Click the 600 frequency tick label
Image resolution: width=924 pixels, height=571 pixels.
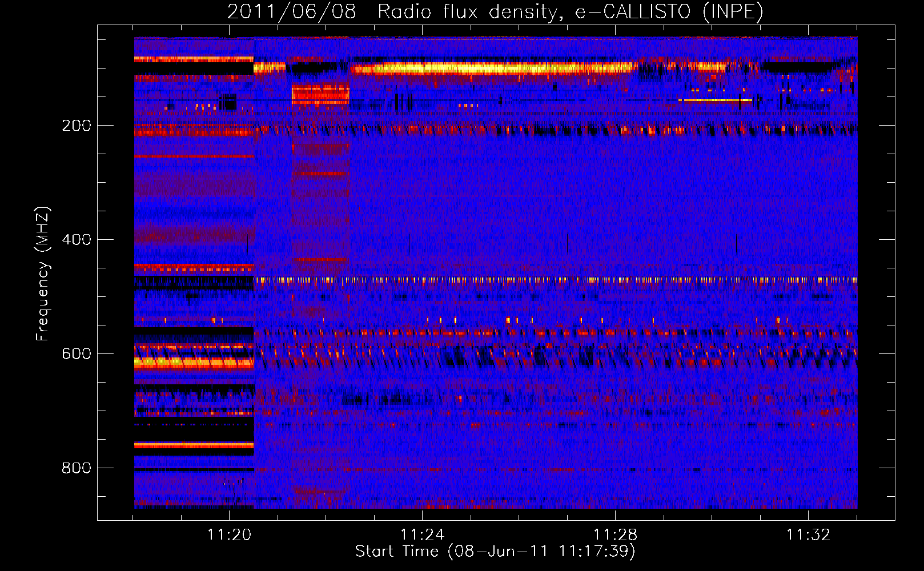(x=77, y=353)
